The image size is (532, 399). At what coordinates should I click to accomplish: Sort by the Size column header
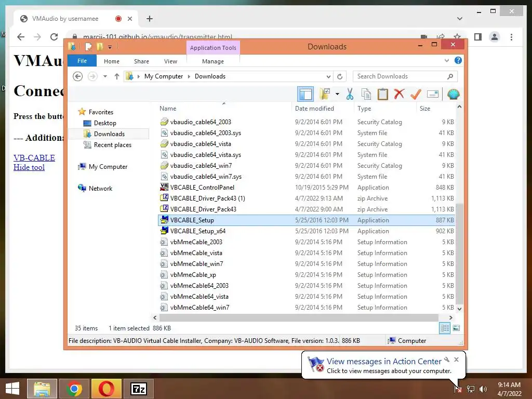pos(436,109)
